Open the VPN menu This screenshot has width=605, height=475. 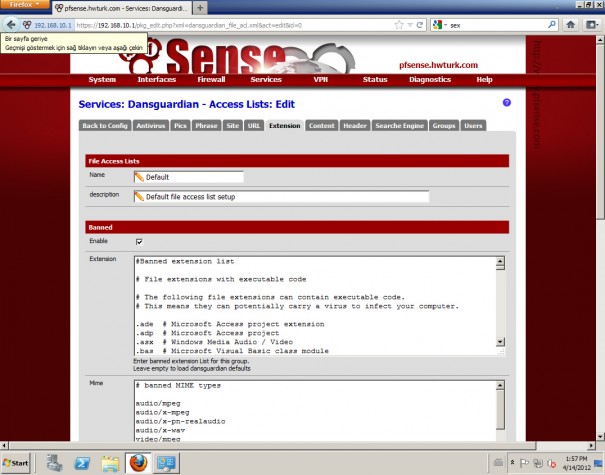pos(320,79)
